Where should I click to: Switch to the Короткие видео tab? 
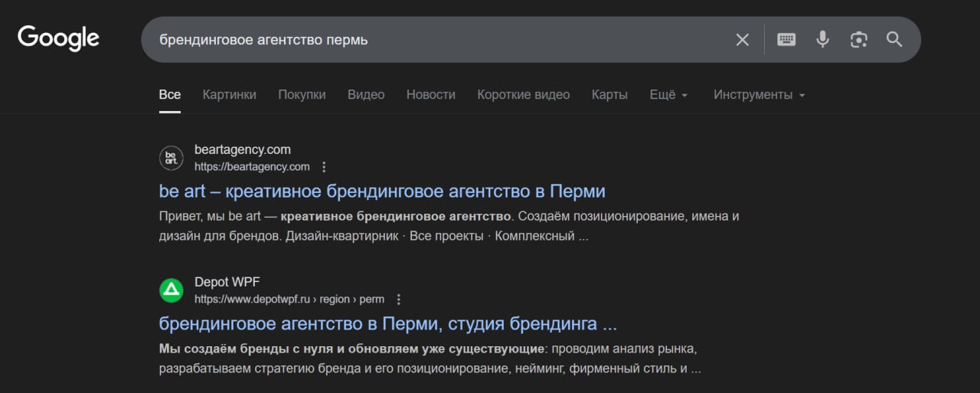[x=524, y=94]
